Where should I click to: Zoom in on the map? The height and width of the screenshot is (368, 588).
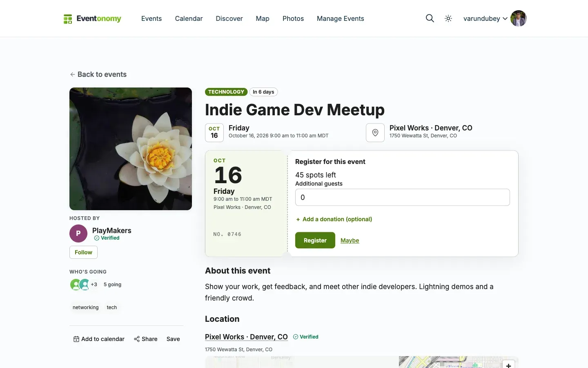click(x=508, y=365)
